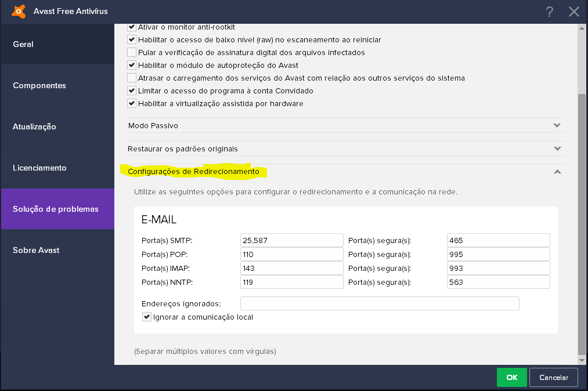Close the Avast settings window
588x391 pixels.
pyautogui.click(x=574, y=12)
